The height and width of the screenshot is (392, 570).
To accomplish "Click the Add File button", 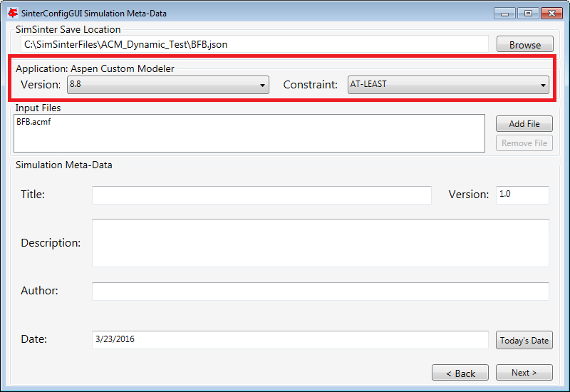I will point(524,123).
